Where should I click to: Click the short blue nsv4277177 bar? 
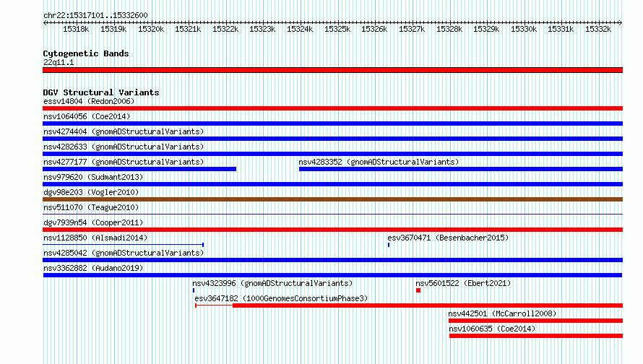click(139, 169)
